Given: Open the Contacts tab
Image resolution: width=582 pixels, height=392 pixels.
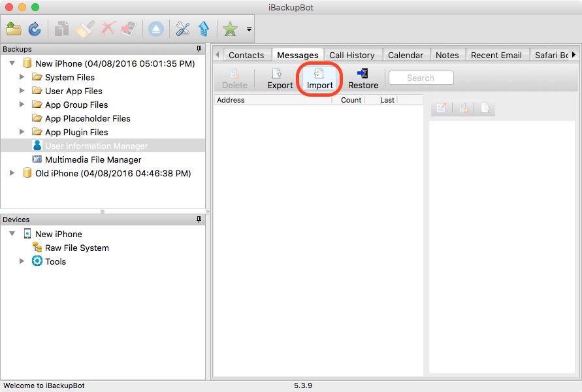Looking at the screenshot, I should tap(246, 55).
